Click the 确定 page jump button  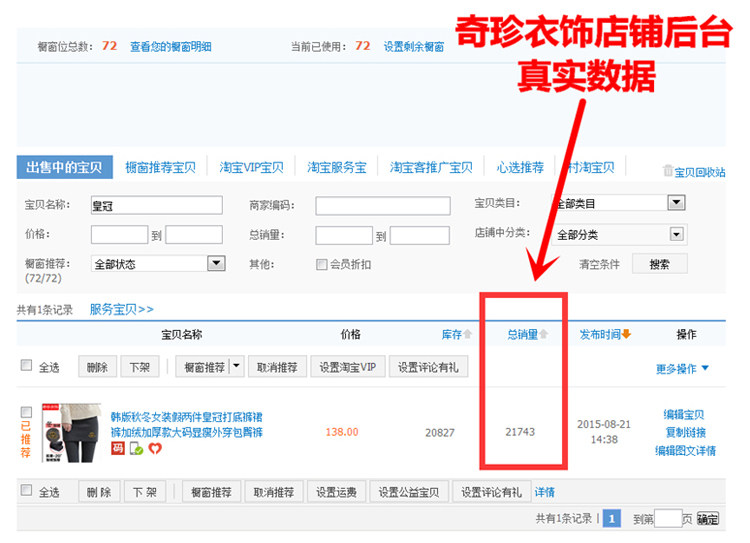click(x=707, y=519)
